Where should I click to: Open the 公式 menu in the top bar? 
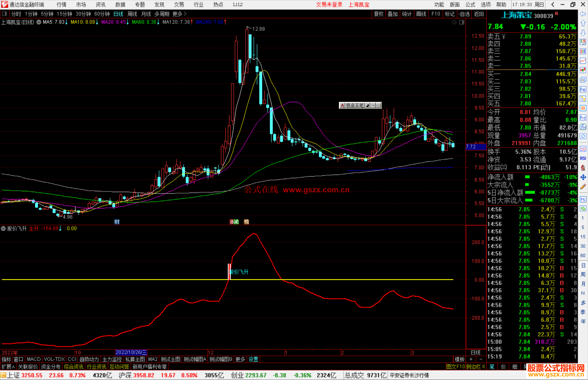pyautogui.click(x=470, y=5)
